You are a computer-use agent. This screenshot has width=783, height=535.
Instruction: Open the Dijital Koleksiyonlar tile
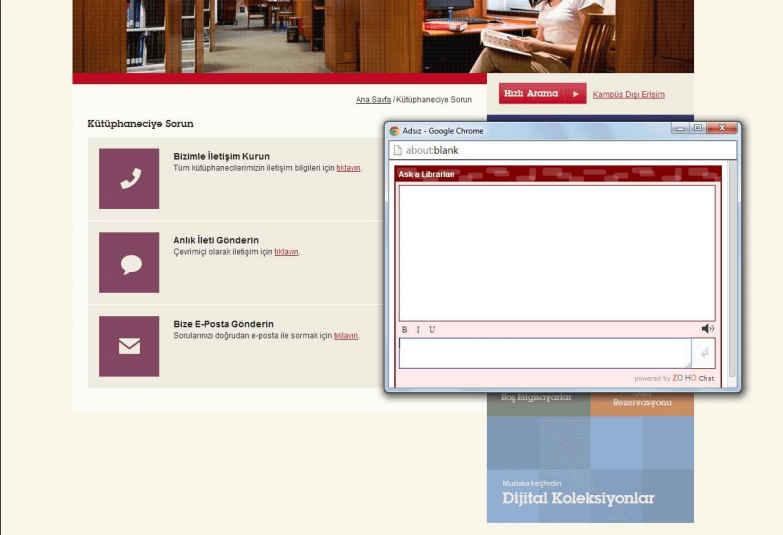[590, 470]
